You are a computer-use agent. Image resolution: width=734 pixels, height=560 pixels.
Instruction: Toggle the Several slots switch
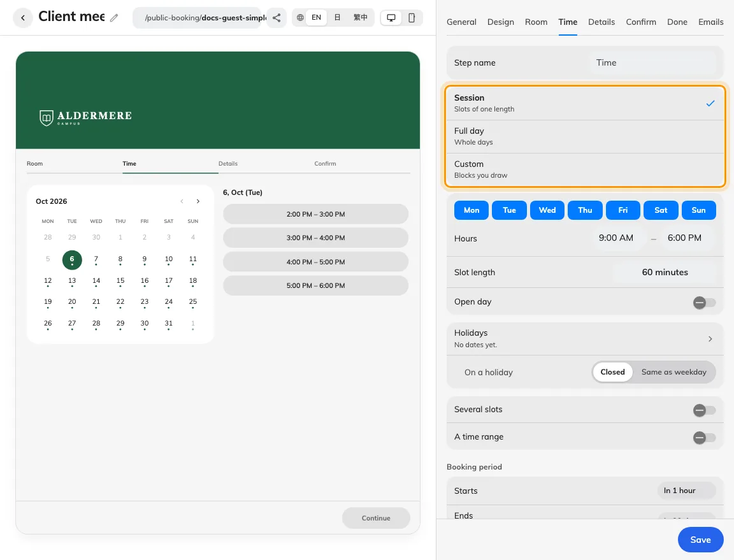(x=704, y=410)
